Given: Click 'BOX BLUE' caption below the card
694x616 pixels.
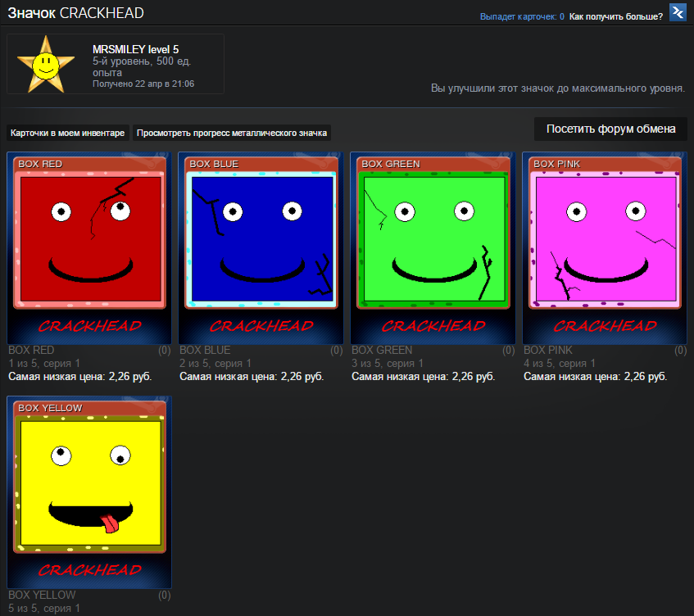Looking at the screenshot, I should click(x=205, y=350).
